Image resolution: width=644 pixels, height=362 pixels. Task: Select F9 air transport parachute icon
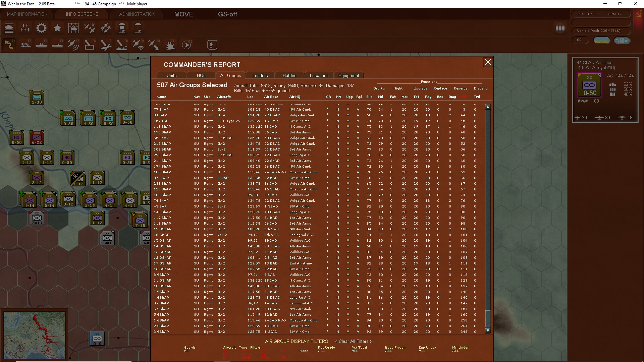(138, 45)
